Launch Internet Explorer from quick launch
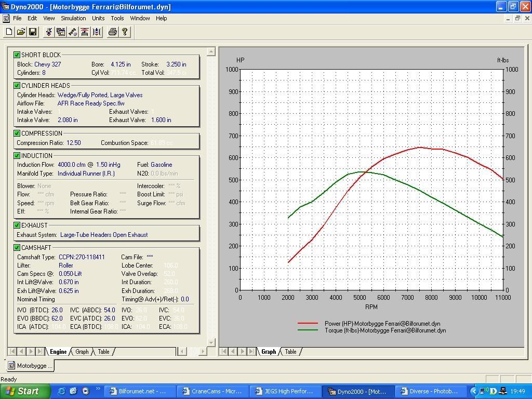The image size is (532, 399). 62,391
